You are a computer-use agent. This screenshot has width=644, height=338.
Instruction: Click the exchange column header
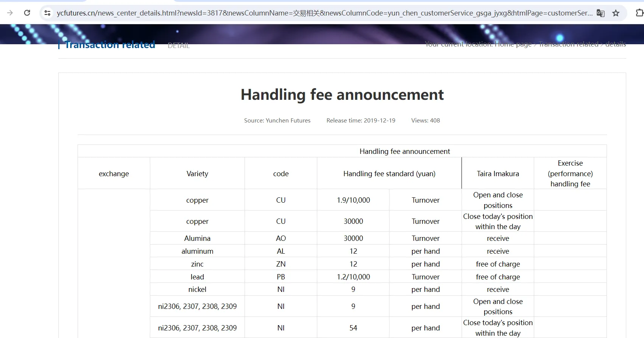pyautogui.click(x=114, y=174)
